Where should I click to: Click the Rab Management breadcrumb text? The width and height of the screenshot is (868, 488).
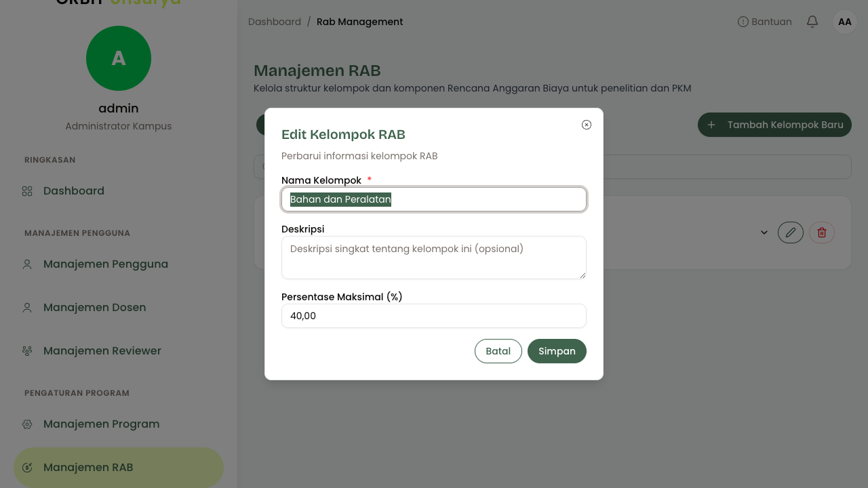click(360, 22)
